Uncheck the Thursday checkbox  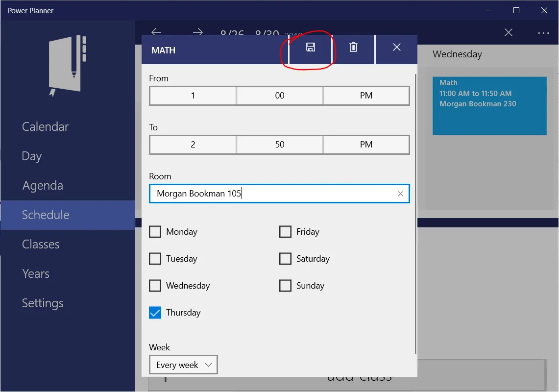155,313
